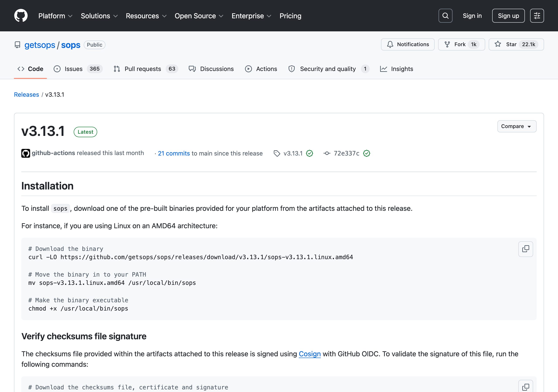This screenshot has height=392, width=558.
Task: Click the Notifications bell icon
Action: pos(390,44)
